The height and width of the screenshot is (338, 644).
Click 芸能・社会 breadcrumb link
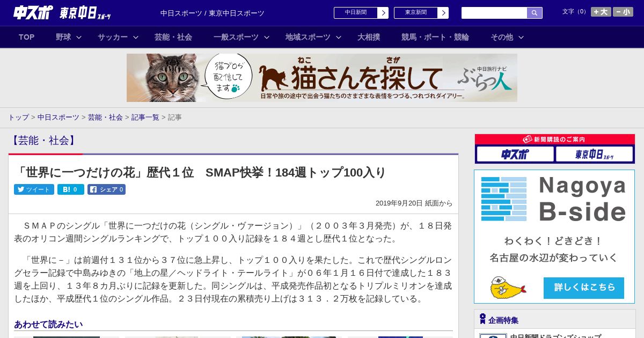coord(105,117)
